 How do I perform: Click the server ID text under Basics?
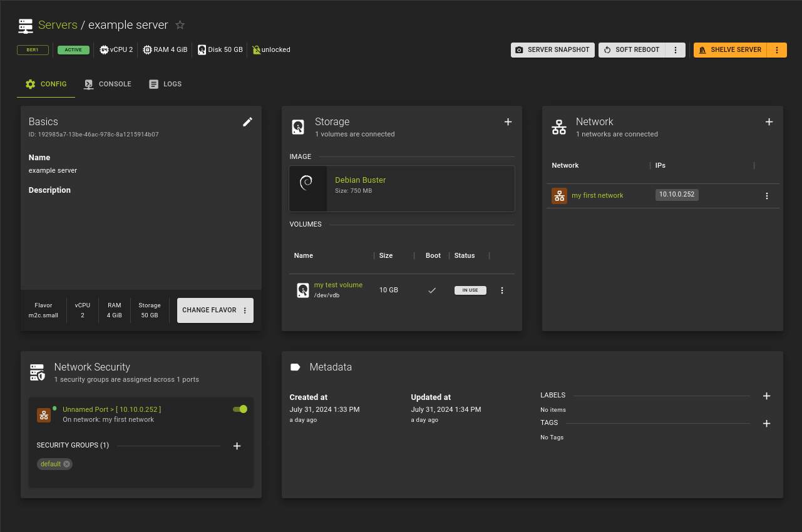tap(94, 135)
